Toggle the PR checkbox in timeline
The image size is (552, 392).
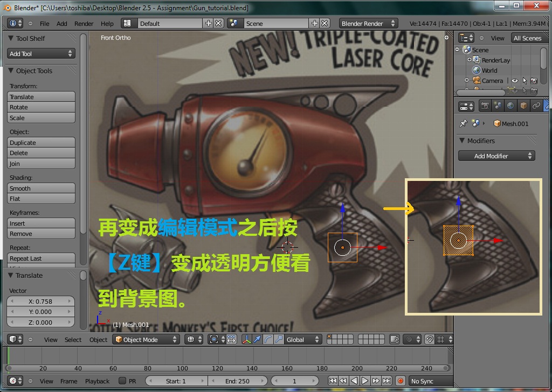pos(122,381)
